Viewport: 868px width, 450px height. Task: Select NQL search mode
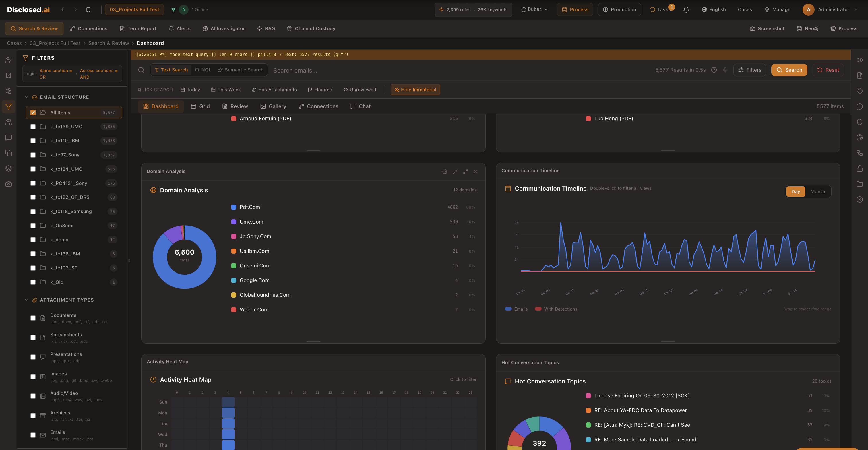[x=203, y=70]
